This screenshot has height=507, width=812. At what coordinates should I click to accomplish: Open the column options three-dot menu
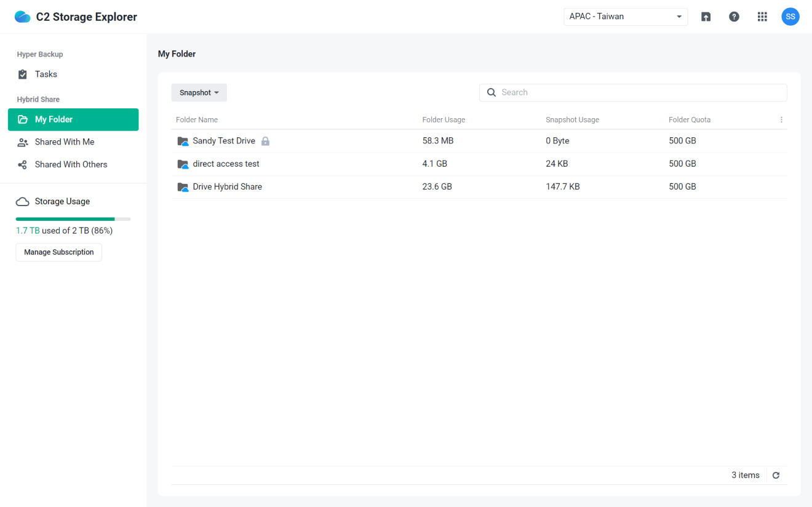[781, 120]
